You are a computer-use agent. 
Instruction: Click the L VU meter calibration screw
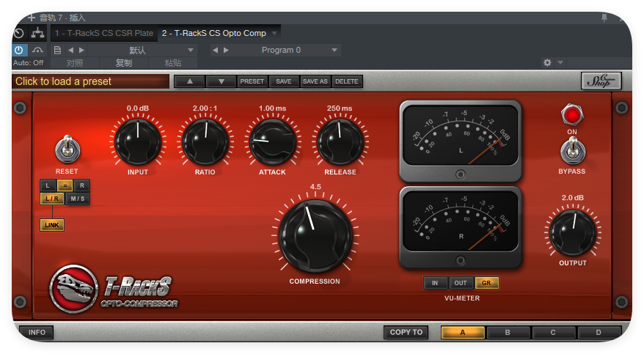point(461,174)
